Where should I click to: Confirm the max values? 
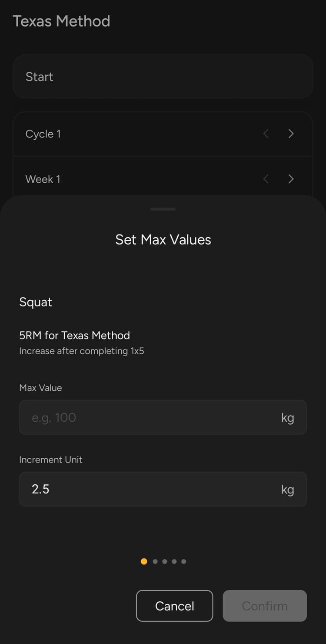265,606
